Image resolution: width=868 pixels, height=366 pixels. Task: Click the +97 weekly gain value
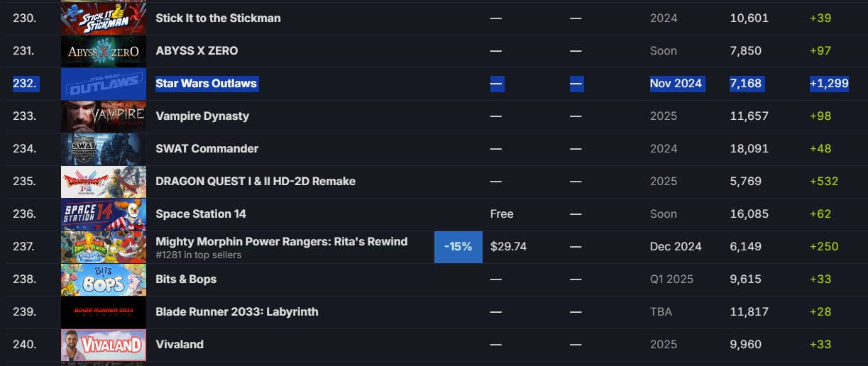pyautogui.click(x=820, y=51)
